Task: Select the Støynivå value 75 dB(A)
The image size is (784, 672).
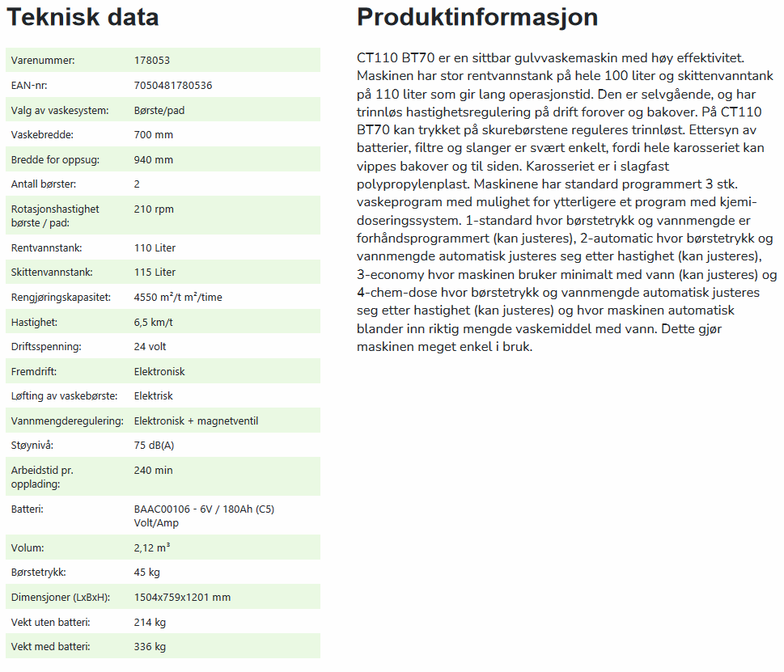Action: pyautogui.click(x=154, y=445)
